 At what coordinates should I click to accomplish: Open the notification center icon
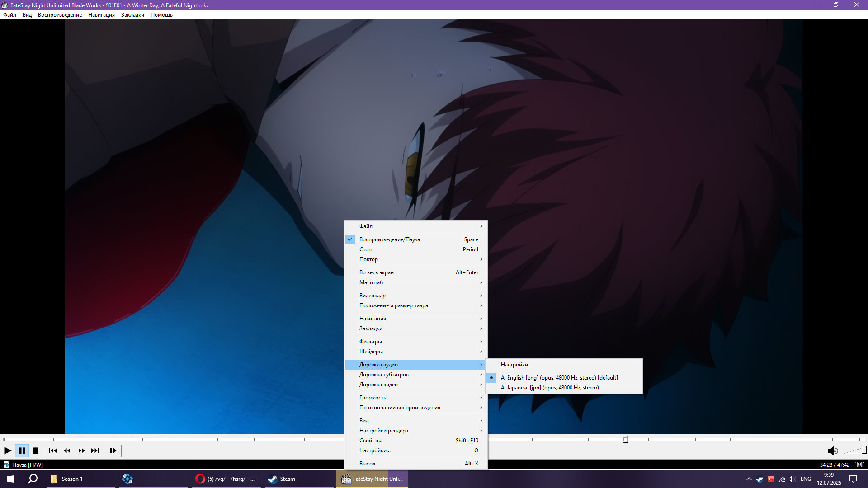853,479
